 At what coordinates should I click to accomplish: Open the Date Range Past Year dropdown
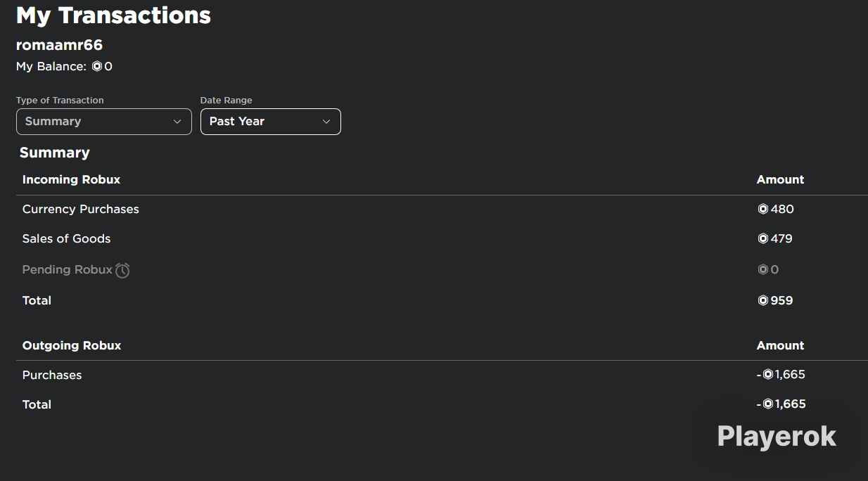tap(271, 122)
